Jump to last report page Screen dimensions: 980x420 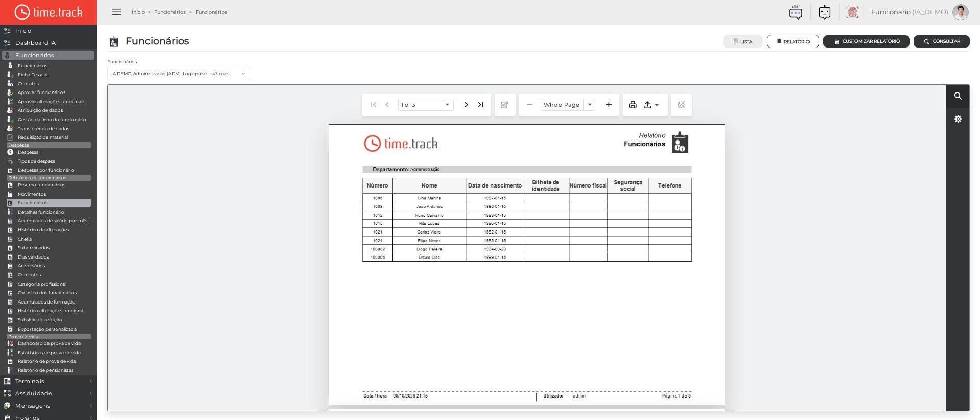[x=480, y=105]
